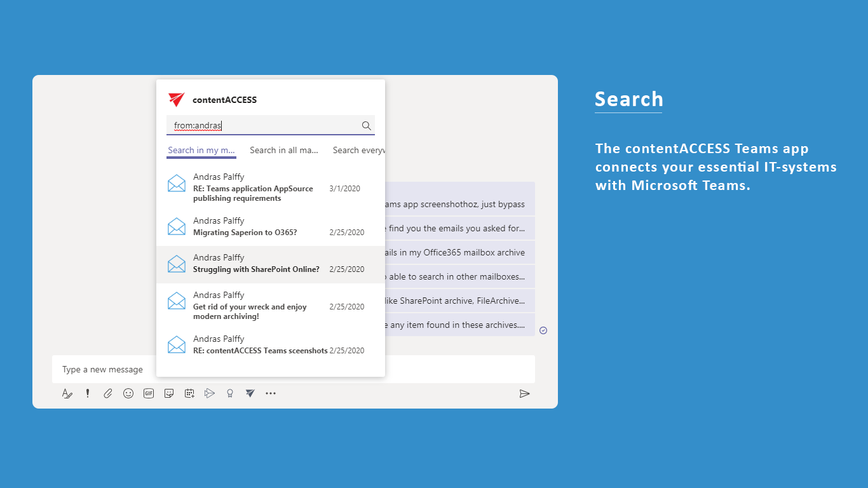Image resolution: width=868 pixels, height=488 pixels.
Task: Click the message read status check icon
Action: pos(543,330)
